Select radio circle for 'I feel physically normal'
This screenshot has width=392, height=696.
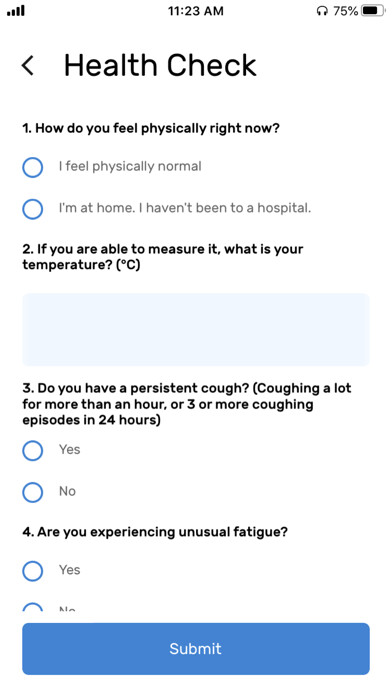click(32, 167)
